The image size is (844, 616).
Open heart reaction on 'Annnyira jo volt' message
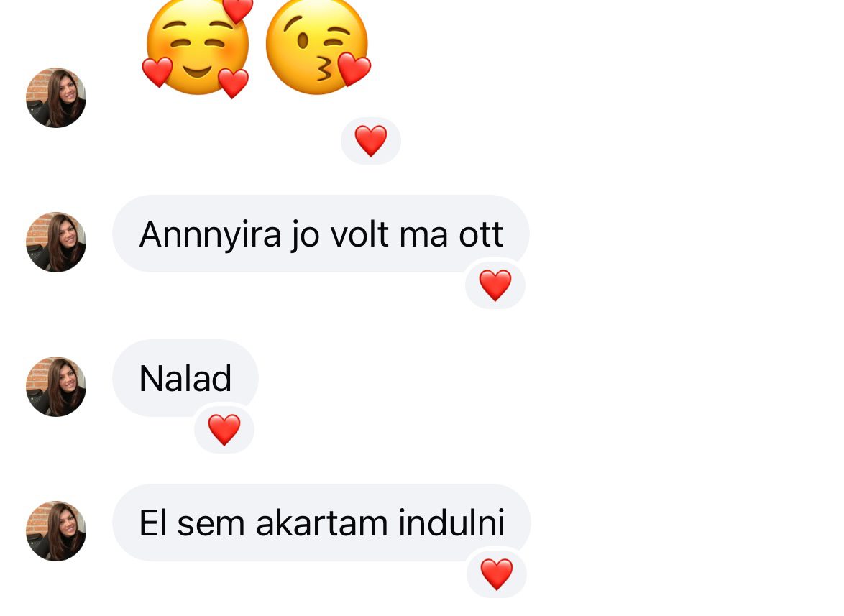pyautogui.click(x=495, y=285)
